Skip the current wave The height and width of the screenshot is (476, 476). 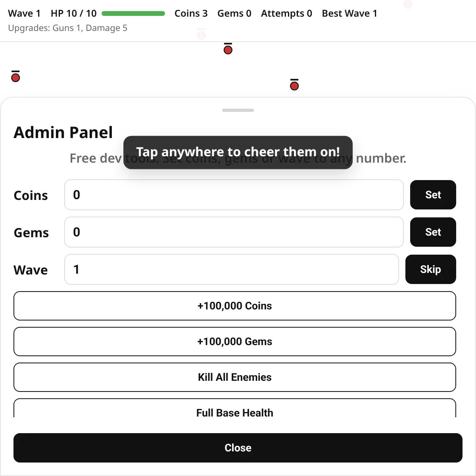431,269
